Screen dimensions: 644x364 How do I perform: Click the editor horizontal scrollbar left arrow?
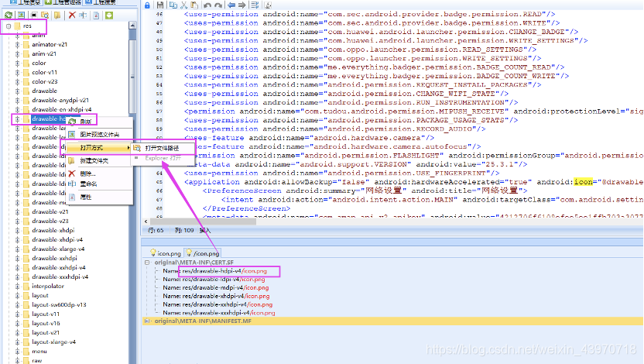tap(146, 221)
